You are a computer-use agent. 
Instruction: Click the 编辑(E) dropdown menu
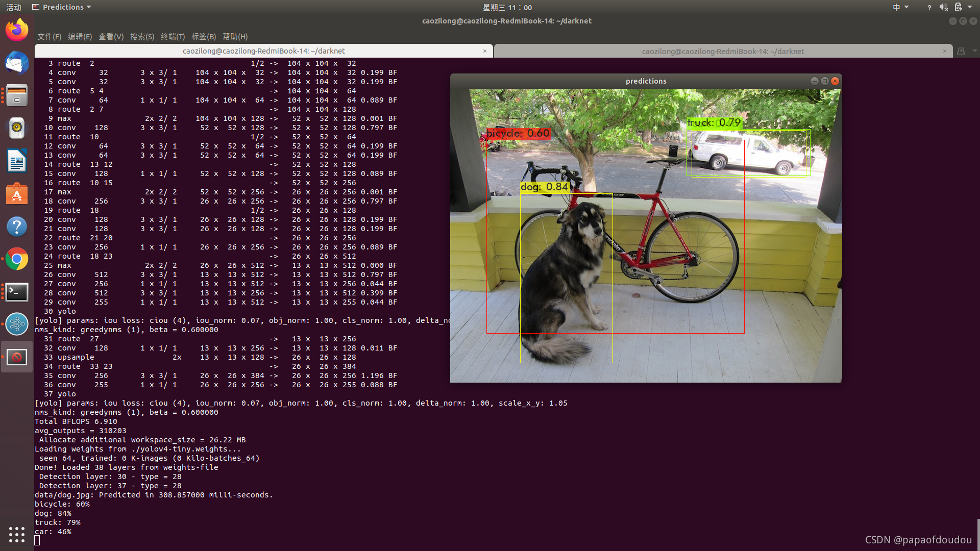[79, 36]
